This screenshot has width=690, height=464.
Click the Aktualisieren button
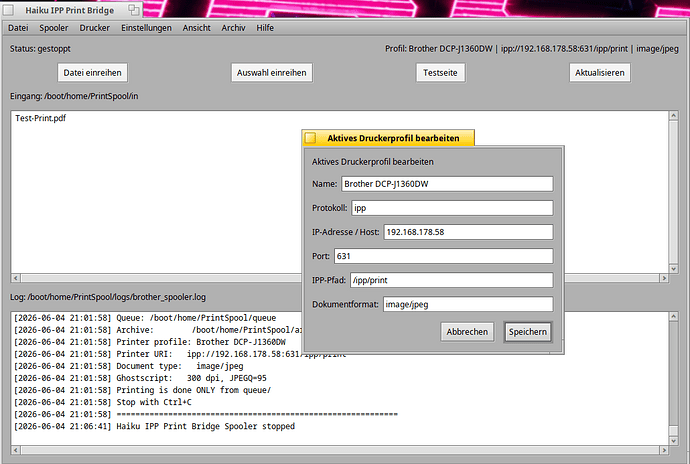600,73
